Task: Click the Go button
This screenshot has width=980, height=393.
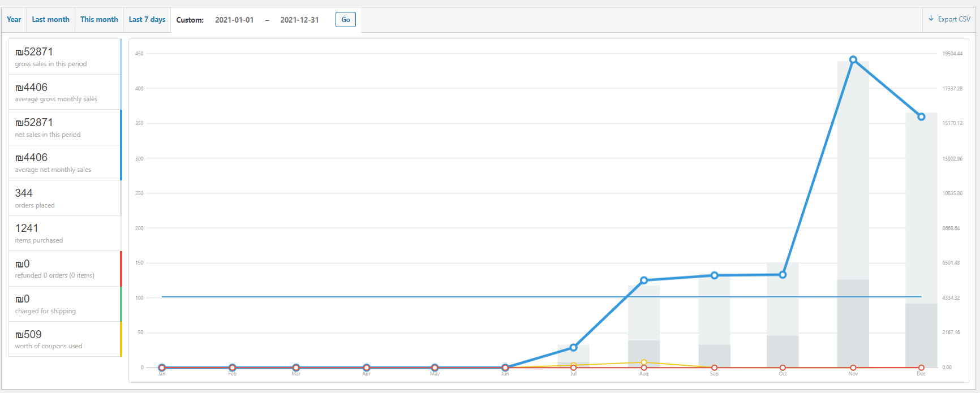Action: click(346, 19)
